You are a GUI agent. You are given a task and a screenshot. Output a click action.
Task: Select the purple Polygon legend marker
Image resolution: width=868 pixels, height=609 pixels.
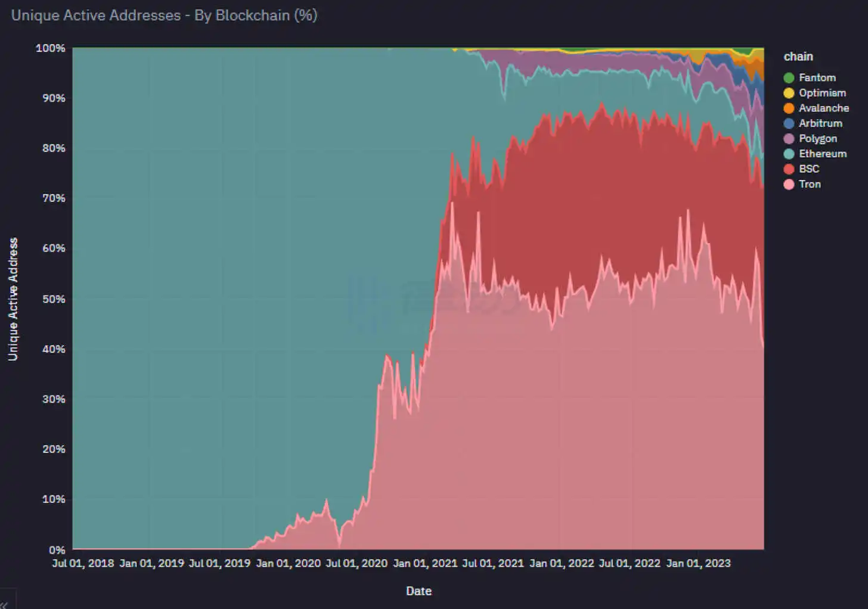(x=789, y=139)
